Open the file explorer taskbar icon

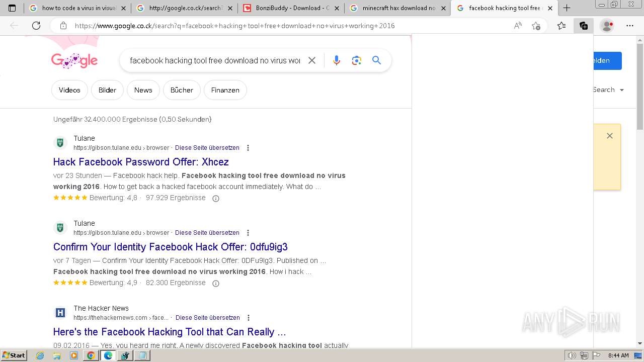(x=57, y=355)
